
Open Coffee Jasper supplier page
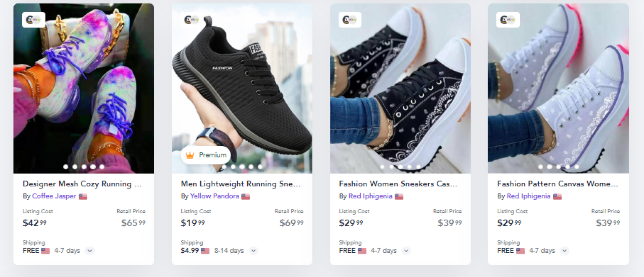(x=54, y=196)
